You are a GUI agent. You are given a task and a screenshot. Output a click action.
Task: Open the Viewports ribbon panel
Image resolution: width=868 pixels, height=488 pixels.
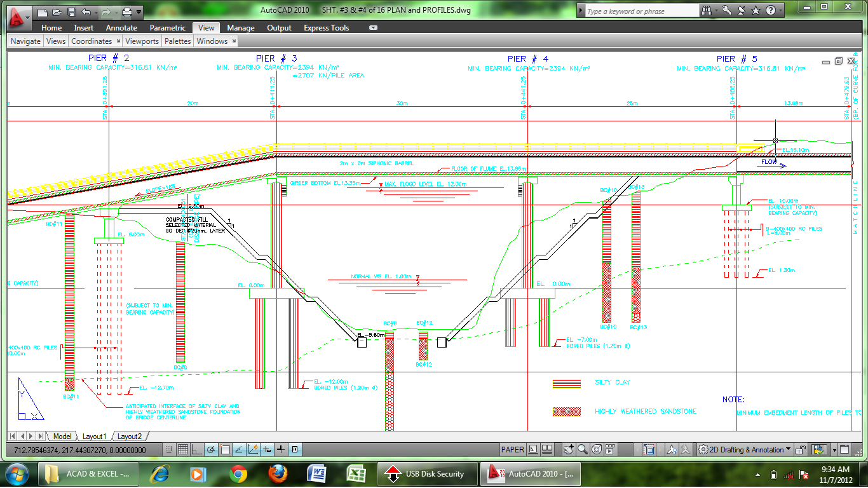pyautogui.click(x=142, y=41)
